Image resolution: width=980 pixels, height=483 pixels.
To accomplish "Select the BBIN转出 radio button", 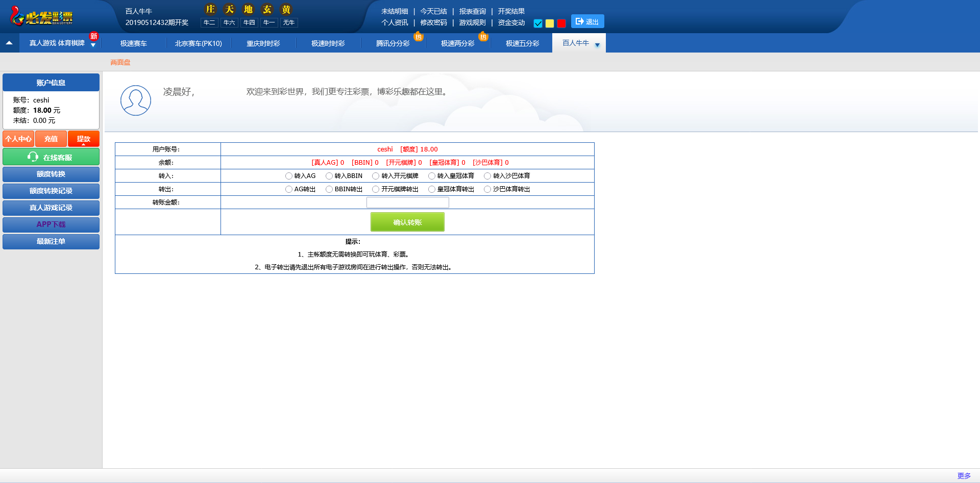I will 329,189.
